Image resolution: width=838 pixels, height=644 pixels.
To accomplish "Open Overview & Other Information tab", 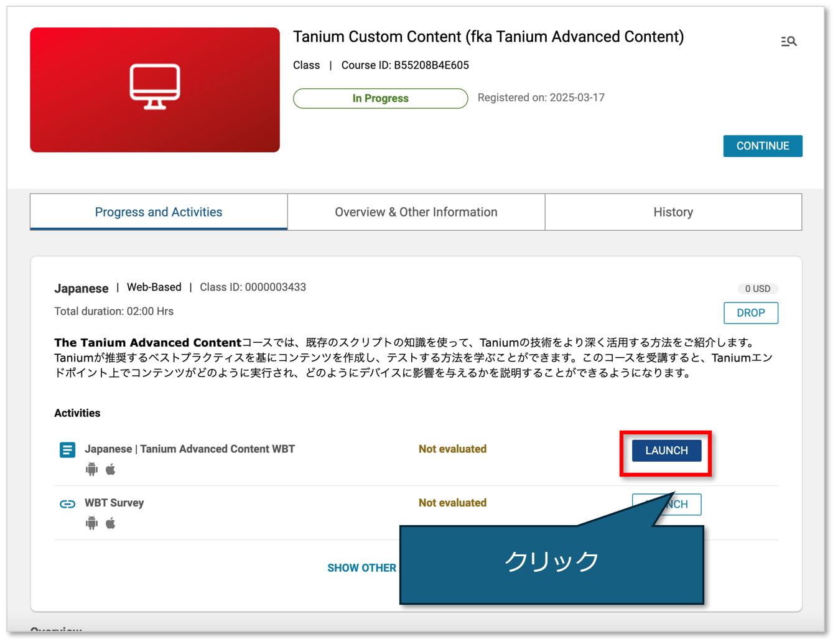I will pyautogui.click(x=416, y=212).
